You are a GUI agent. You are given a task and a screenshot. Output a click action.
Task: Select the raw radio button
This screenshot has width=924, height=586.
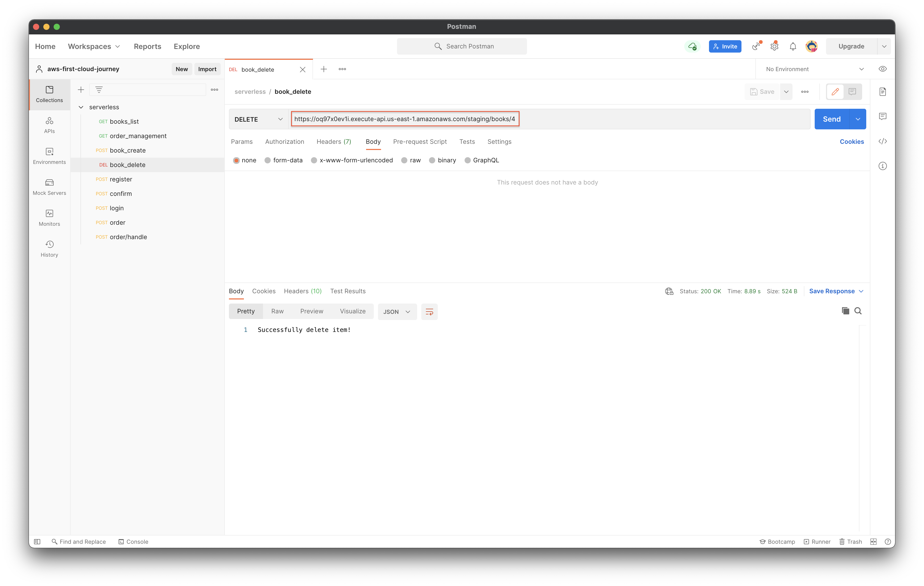(405, 160)
